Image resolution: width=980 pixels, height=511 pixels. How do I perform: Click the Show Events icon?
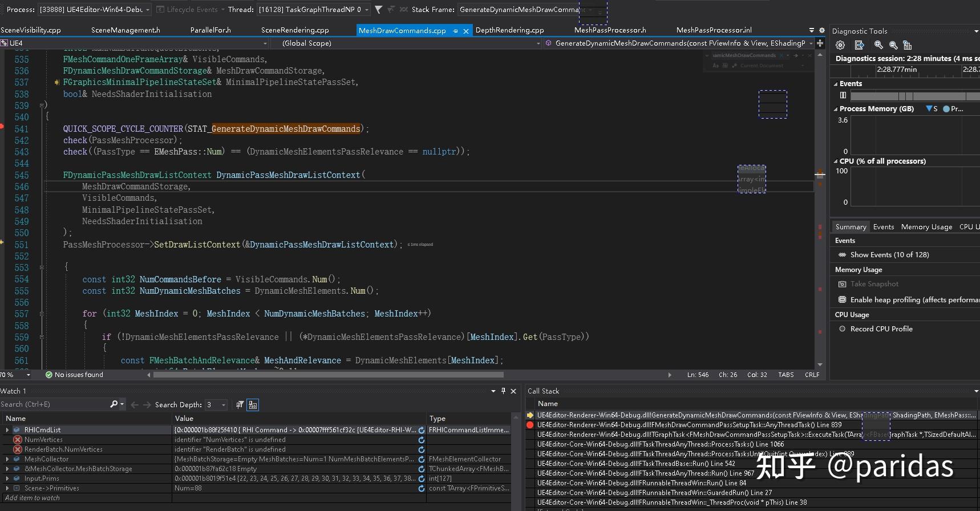coord(842,255)
